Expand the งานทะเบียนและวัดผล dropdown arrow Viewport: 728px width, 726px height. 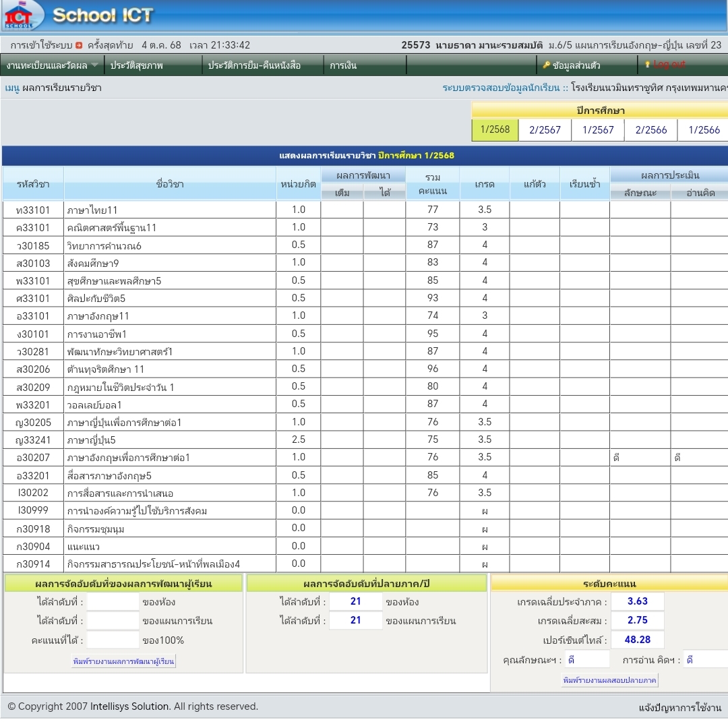[x=94, y=65]
